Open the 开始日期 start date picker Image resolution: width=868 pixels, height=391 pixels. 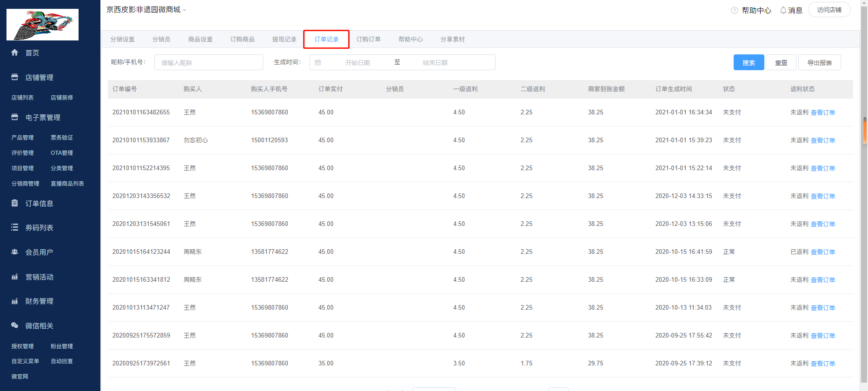357,63
